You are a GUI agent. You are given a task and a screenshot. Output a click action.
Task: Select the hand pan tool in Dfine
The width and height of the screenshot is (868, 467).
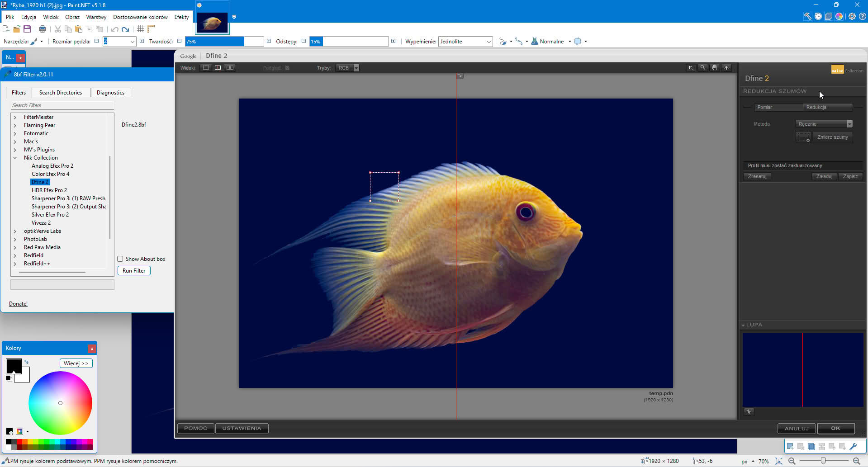pos(714,68)
